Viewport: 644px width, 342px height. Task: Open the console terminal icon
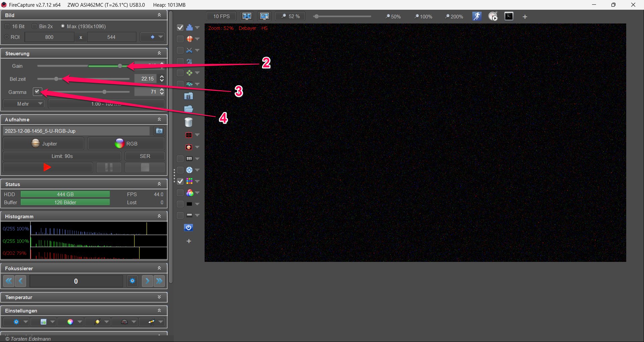(509, 16)
